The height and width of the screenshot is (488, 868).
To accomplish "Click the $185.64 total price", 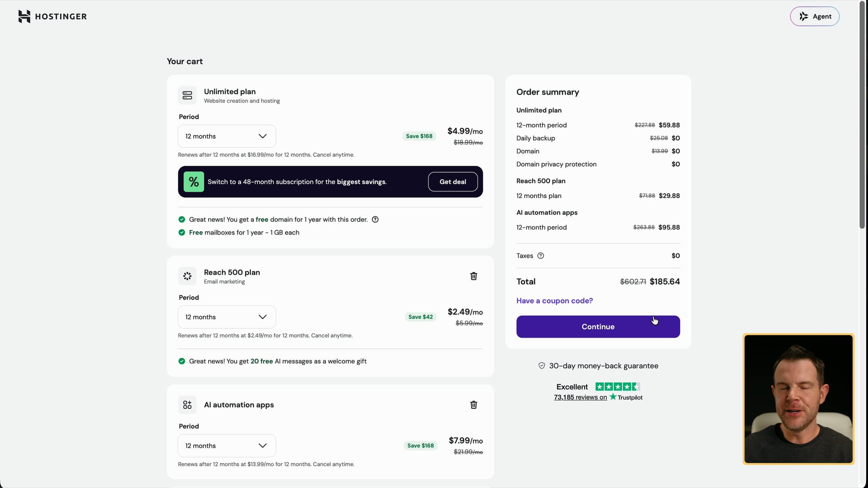I will (x=665, y=282).
